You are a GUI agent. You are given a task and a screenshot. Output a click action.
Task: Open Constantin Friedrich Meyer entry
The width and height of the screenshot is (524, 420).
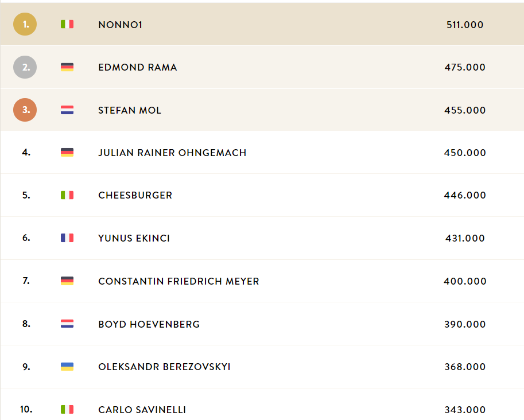(x=179, y=281)
